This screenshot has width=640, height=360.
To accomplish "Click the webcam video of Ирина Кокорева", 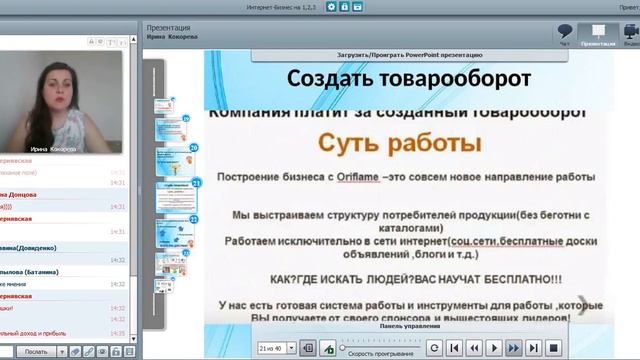I will coord(61,102).
